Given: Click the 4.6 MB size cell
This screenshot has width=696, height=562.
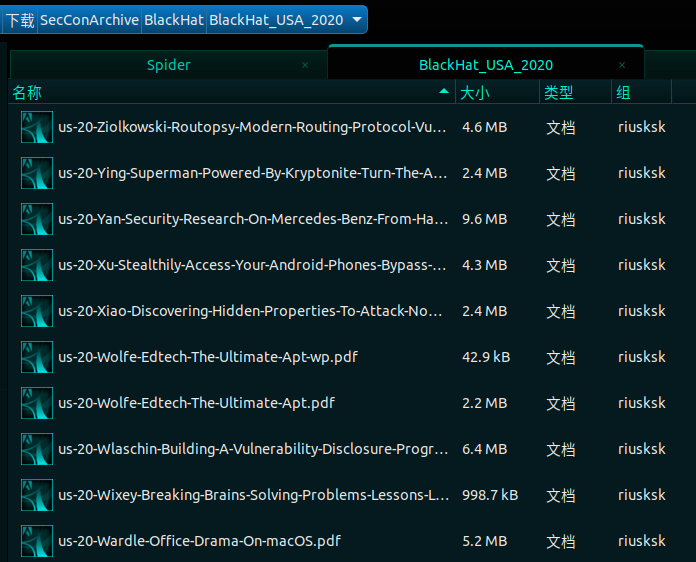Looking at the screenshot, I should [x=484, y=127].
